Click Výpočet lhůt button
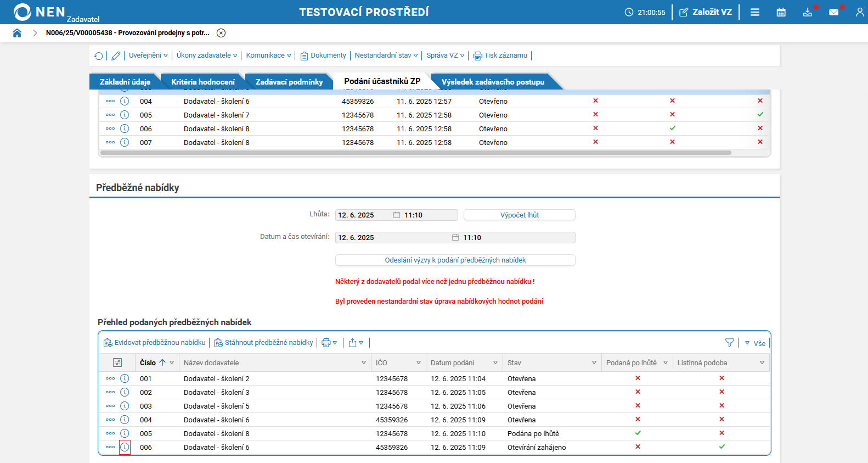The width and height of the screenshot is (868, 463). point(520,215)
